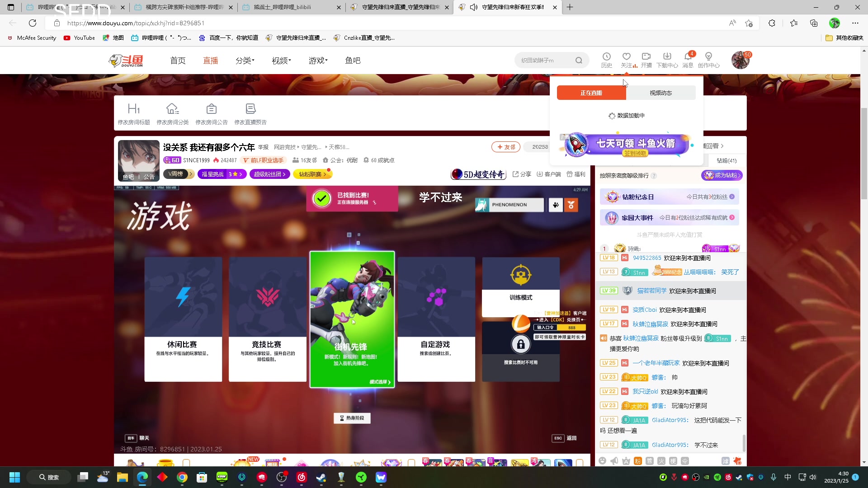Screen dimensions: 868x488
Task: Open the 鱼吧 link on streamer avatar
Action: [x=128, y=177]
